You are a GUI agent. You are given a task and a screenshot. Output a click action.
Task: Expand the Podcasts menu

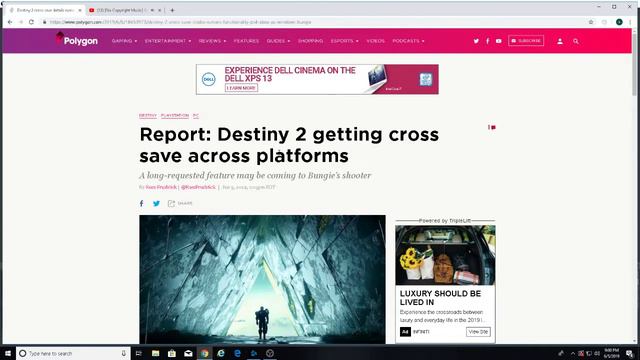pos(408,41)
